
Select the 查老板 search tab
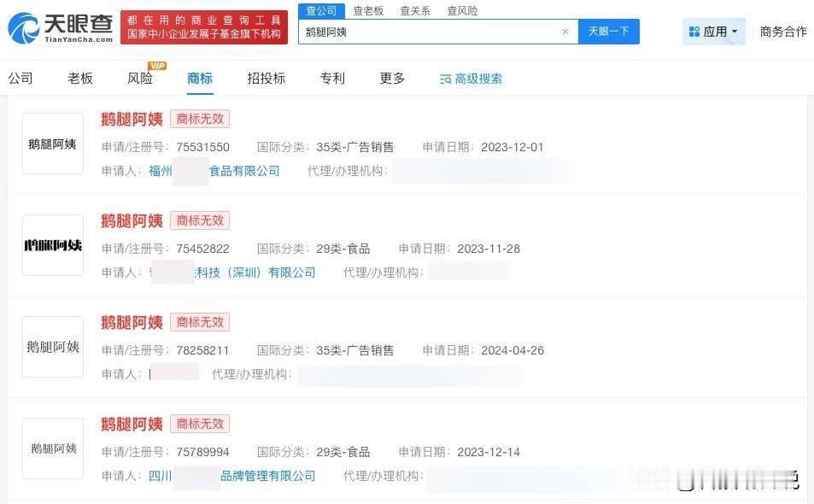[x=368, y=10]
